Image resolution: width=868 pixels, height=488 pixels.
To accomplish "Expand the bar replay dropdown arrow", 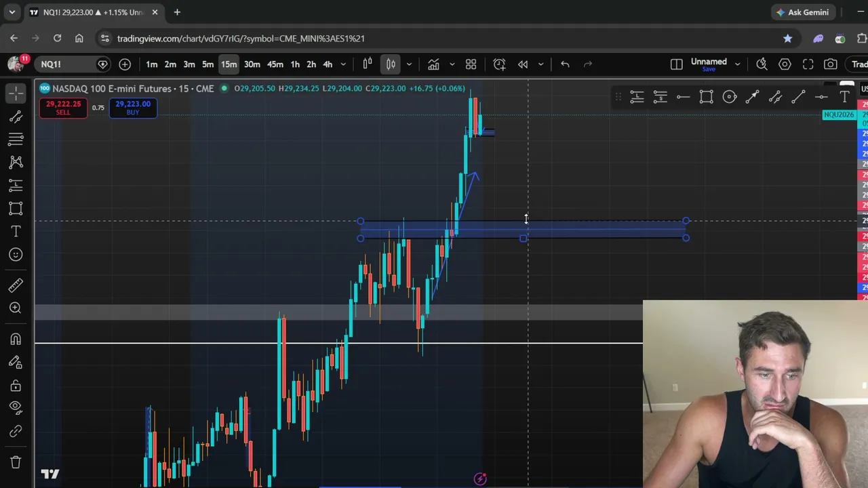I will [x=540, y=64].
